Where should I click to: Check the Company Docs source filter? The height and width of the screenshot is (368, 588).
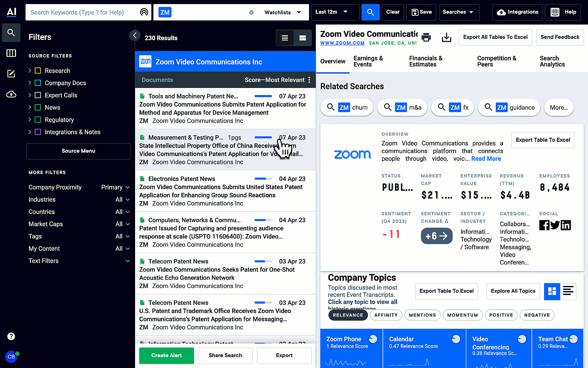click(x=38, y=83)
